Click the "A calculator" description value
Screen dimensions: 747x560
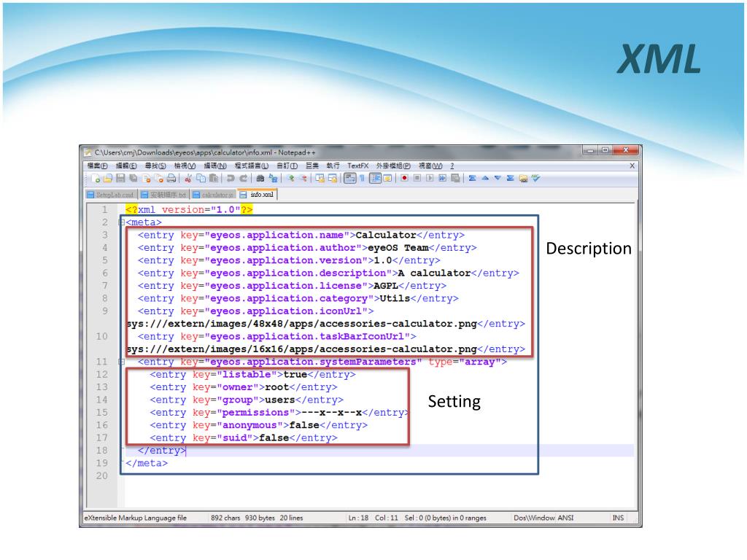coord(435,273)
